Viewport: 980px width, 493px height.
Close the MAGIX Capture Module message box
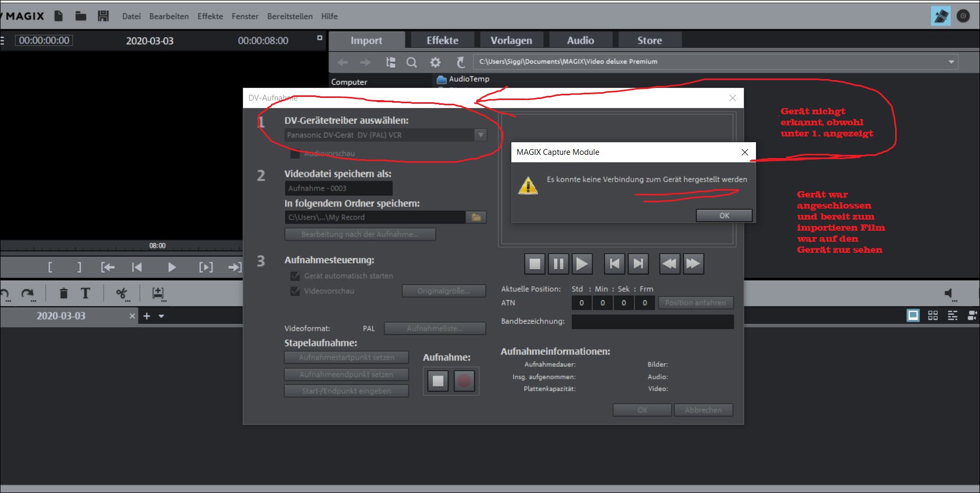point(744,152)
